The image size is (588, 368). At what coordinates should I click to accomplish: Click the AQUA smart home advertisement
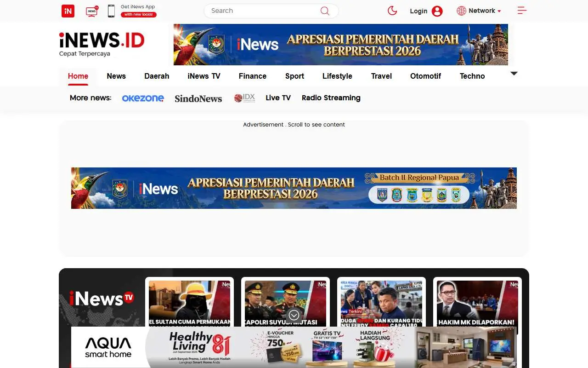294,347
